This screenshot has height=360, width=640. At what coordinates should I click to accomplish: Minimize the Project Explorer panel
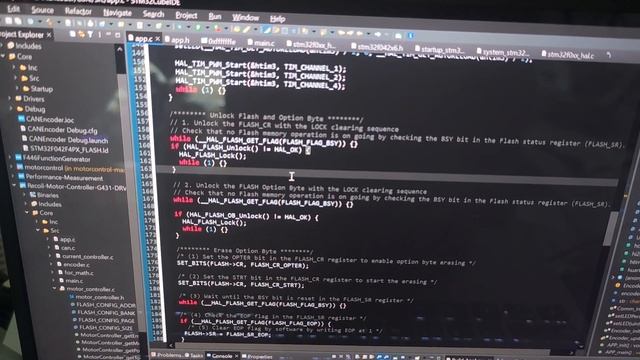(x=108, y=35)
